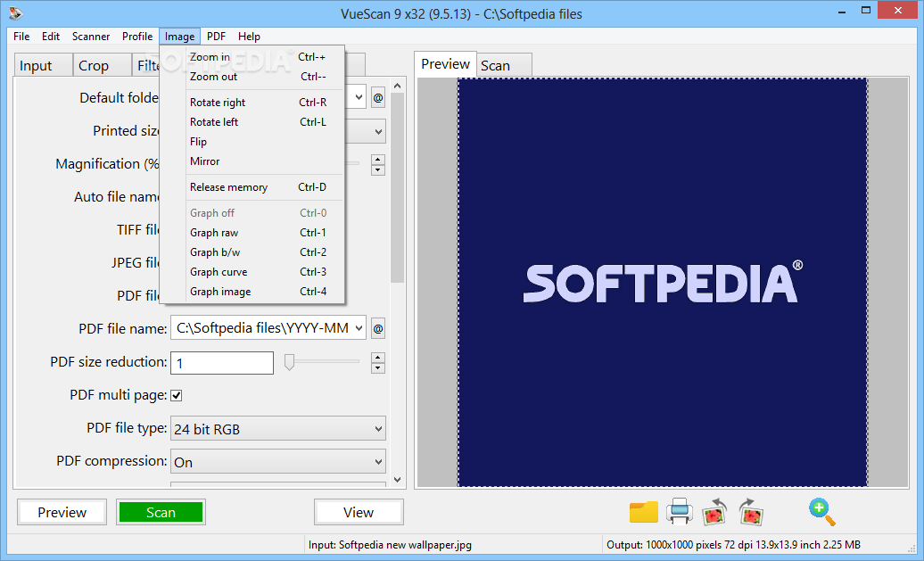Increase Magnification with stepper up arrow
Image resolution: width=924 pixels, height=561 pixels.
(x=378, y=159)
